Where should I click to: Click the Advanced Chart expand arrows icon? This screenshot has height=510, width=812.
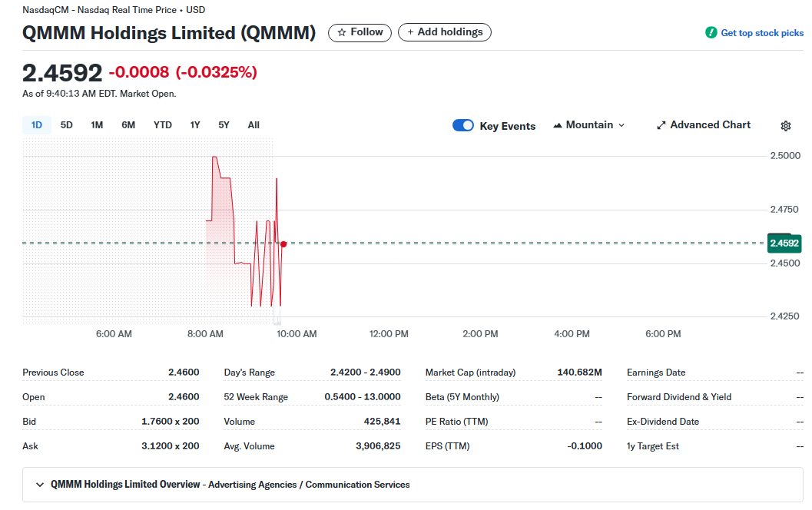(661, 125)
